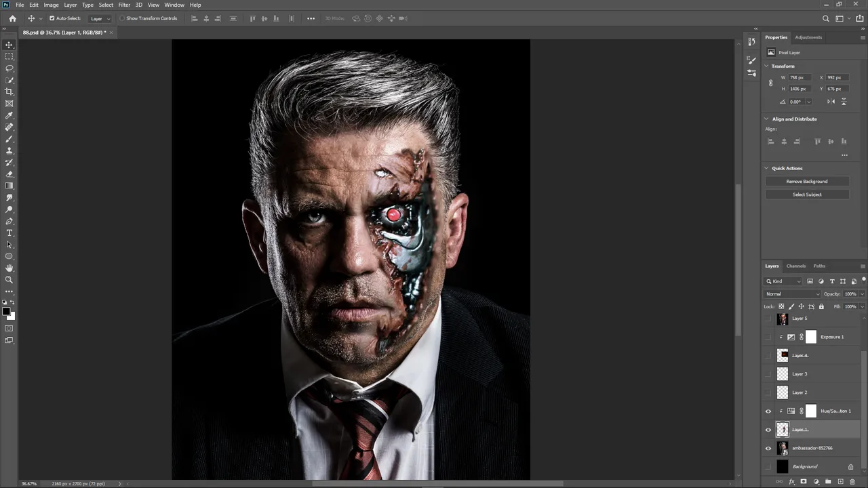Add a layer mask from Layers panel
Image resolution: width=868 pixels, height=488 pixels.
tap(804, 482)
